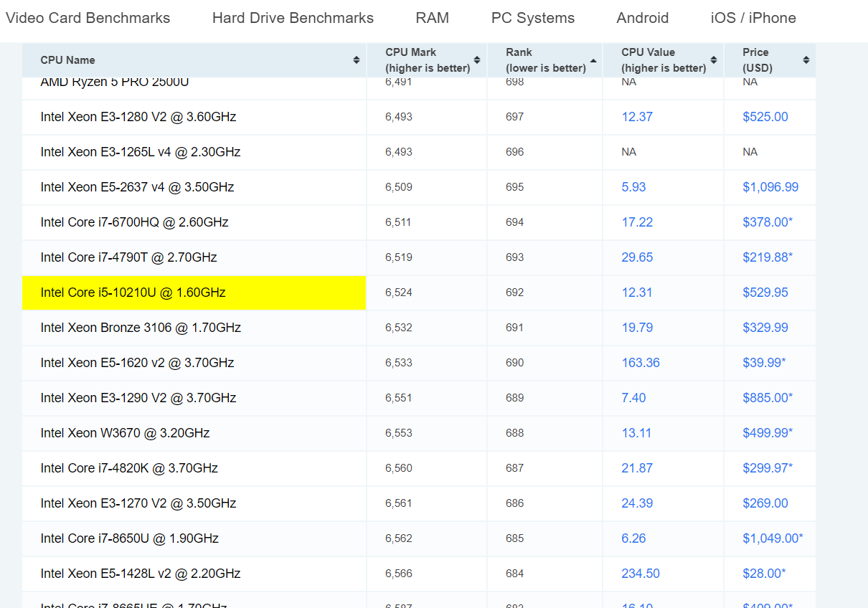The image size is (868, 608).
Task: Open the iOS / iPhone menu
Action: tap(753, 18)
